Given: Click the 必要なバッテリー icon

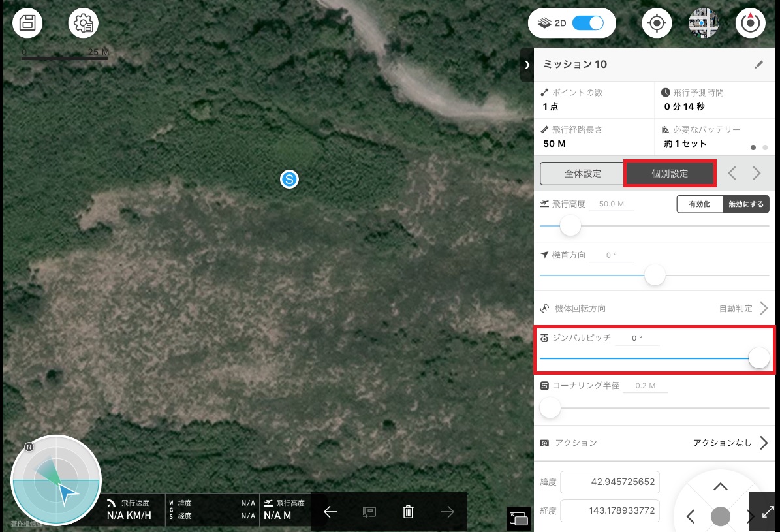Looking at the screenshot, I should click(x=666, y=130).
